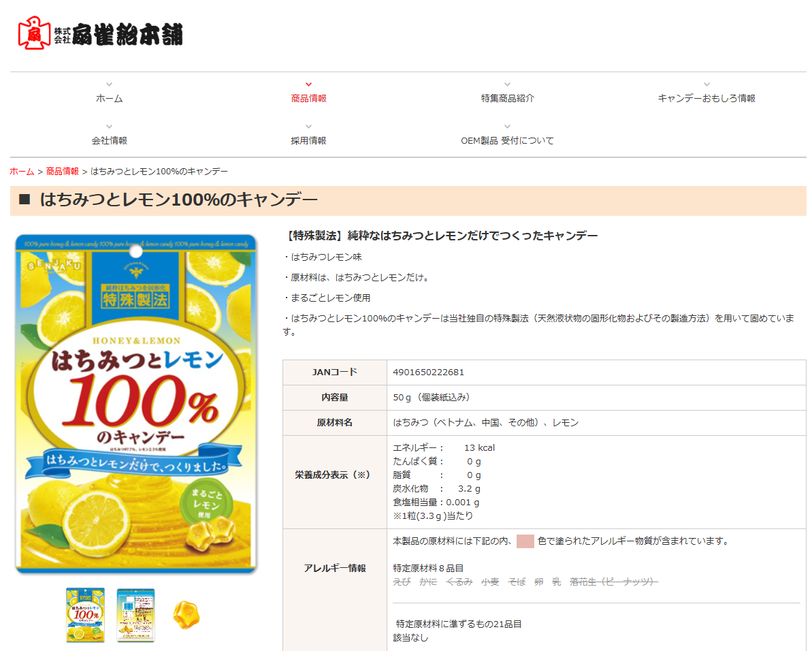Open the ホーム menu item
The height and width of the screenshot is (651, 812).
point(110,99)
